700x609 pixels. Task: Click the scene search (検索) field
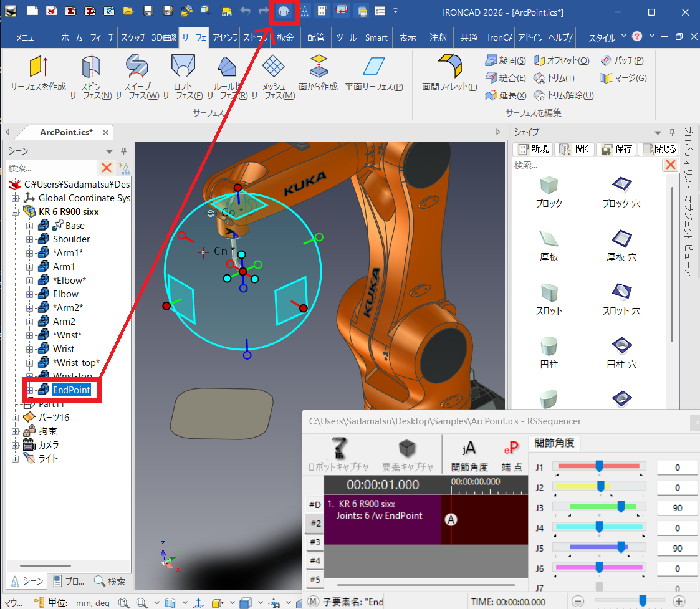[51, 168]
